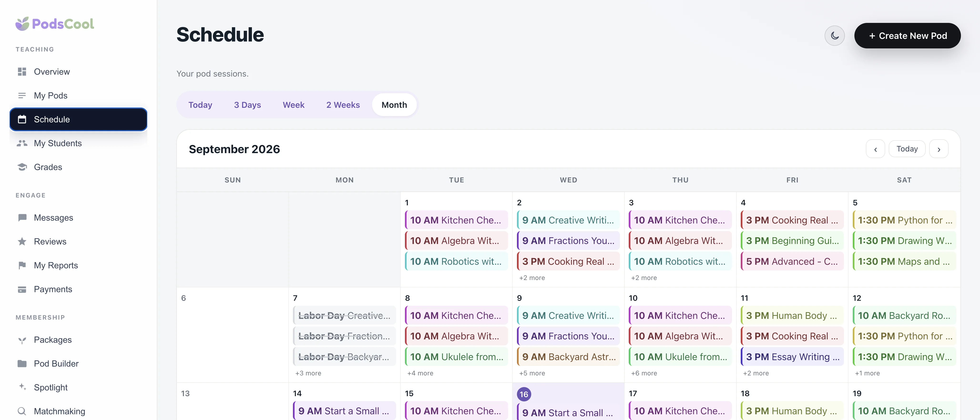Expand +2 more on September 3
The height and width of the screenshot is (420, 980).
(644, 278)
